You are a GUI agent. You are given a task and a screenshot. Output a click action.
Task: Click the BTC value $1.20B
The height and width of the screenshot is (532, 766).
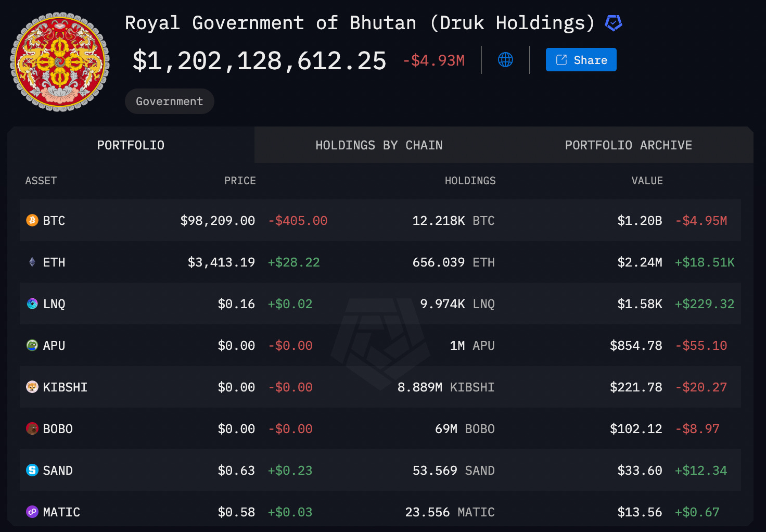[x=640, y=221]
